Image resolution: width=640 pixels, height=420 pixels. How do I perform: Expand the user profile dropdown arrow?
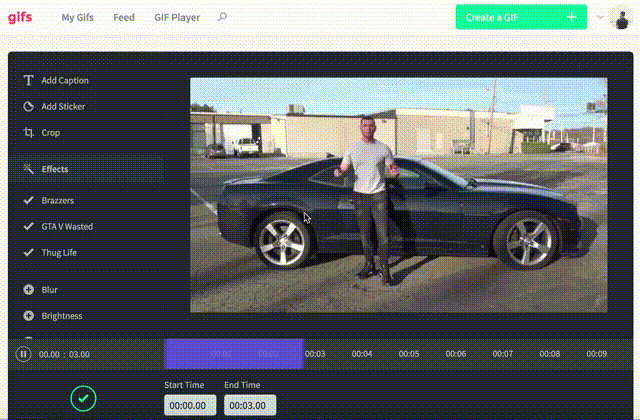click(600, 17)
